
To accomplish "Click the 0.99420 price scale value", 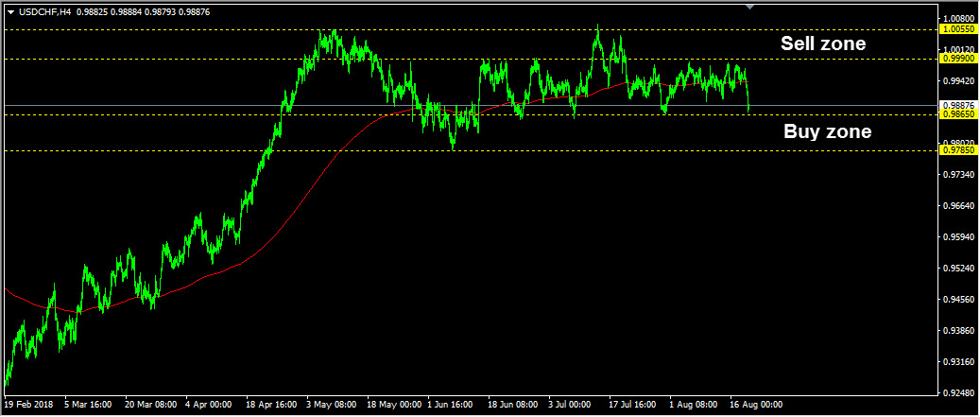I will pos(959,80).
